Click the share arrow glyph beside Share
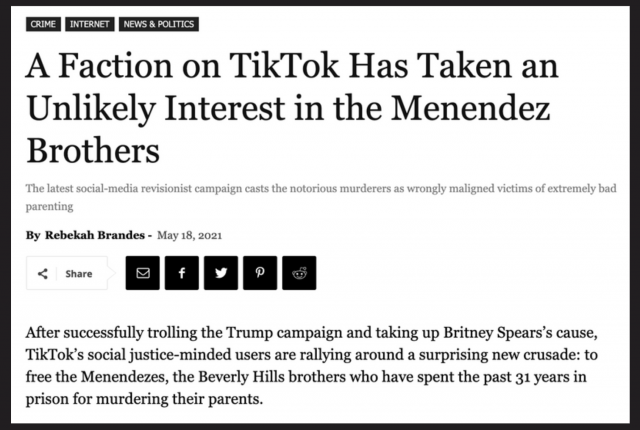 coord(42,273)
